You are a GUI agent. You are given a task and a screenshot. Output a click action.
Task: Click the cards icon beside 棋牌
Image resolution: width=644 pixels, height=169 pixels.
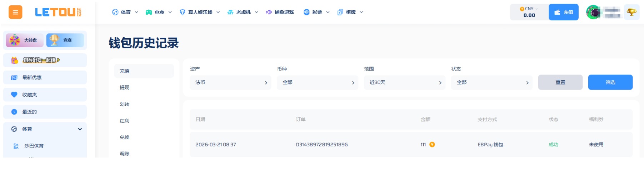pyautogui.click(x=340, y=12)
